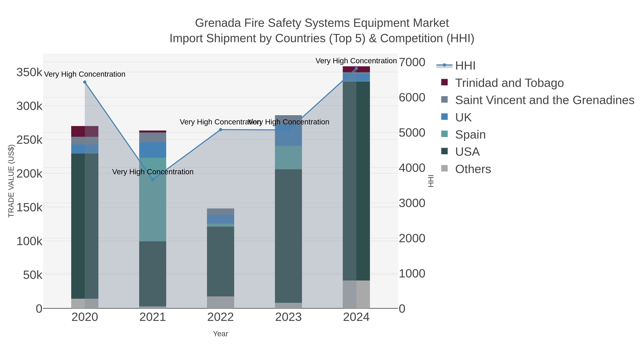The width and height of the screenshot is (644, 362).
Task: Click the 2021 Very High Concentration annotation
Action: coord(153,172)
